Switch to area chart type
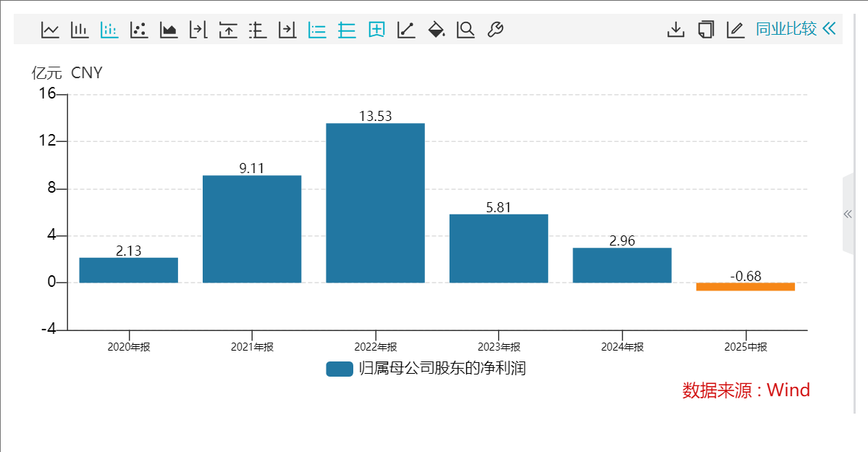 168,30
